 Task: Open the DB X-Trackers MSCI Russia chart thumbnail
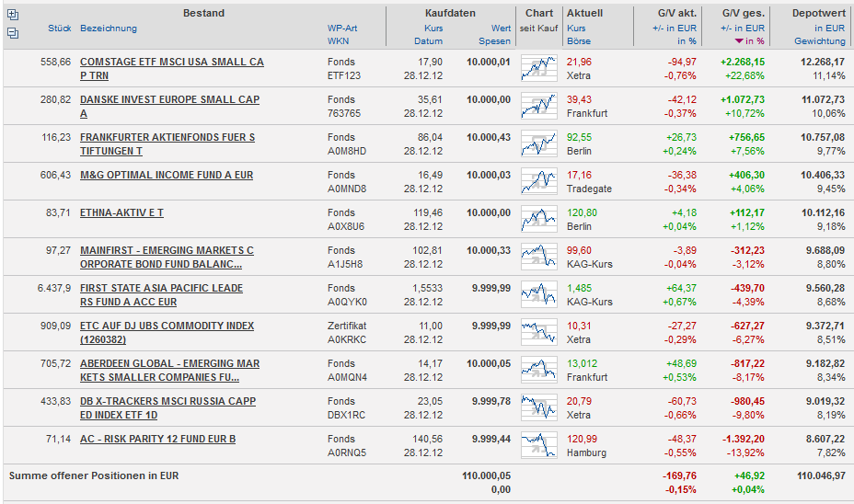(x=538, y=407)
